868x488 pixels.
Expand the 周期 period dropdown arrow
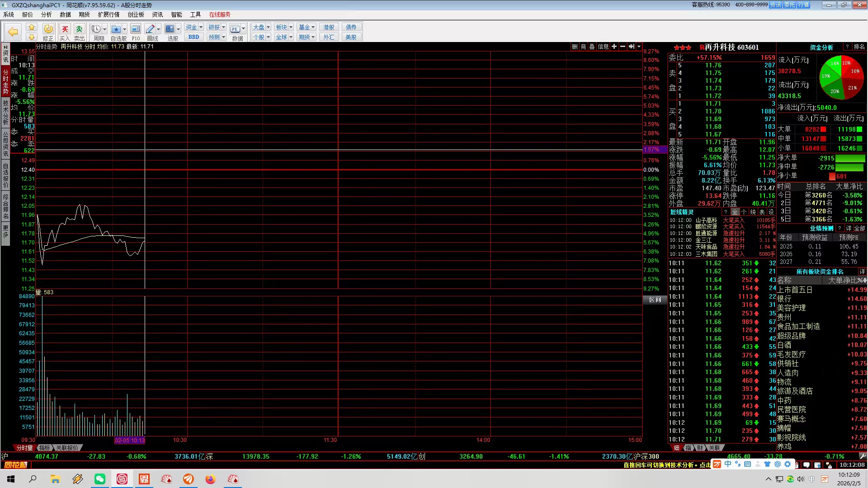coord(105,29)
